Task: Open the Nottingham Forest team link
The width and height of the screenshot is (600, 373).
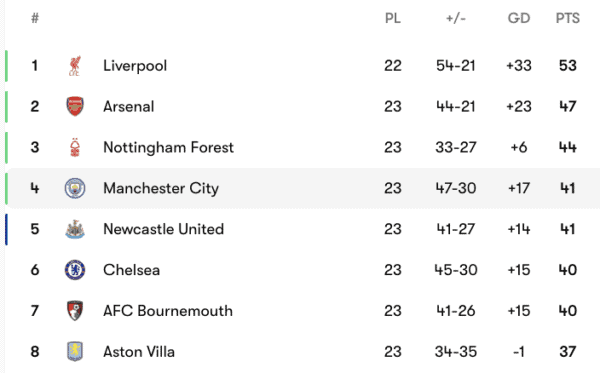Action: tap(168, 148)
